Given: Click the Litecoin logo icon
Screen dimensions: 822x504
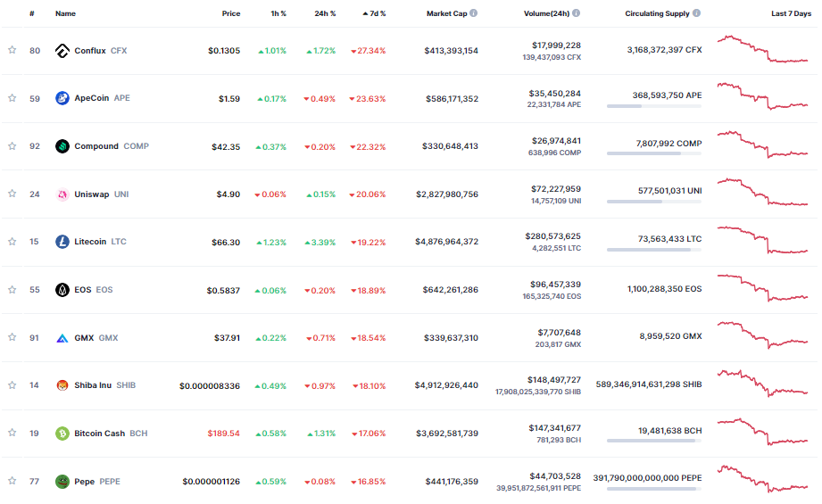Looking at the screenshot, I should coord(62,242).
